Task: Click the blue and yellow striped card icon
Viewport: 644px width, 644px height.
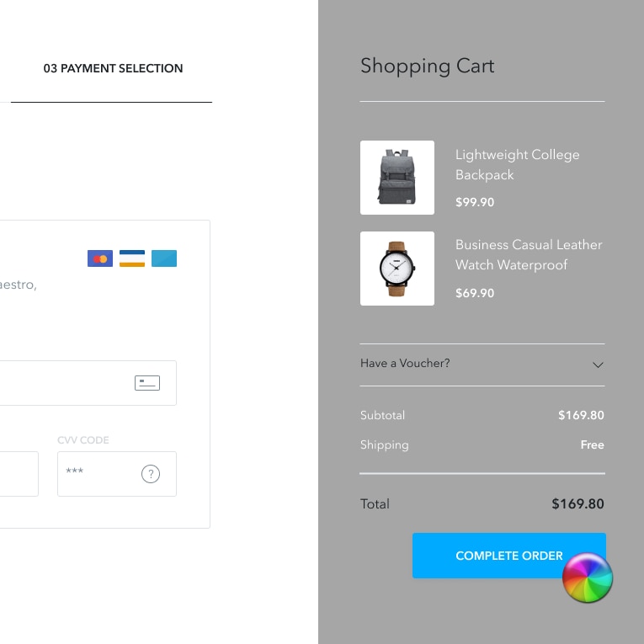Action: click(x=132, y=258)
